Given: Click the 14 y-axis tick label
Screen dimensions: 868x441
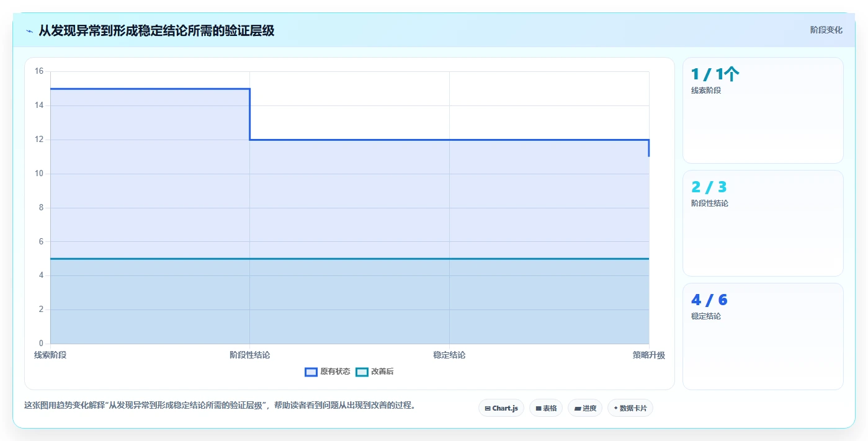Looking at the screenshot, I should tap(39, 105).
